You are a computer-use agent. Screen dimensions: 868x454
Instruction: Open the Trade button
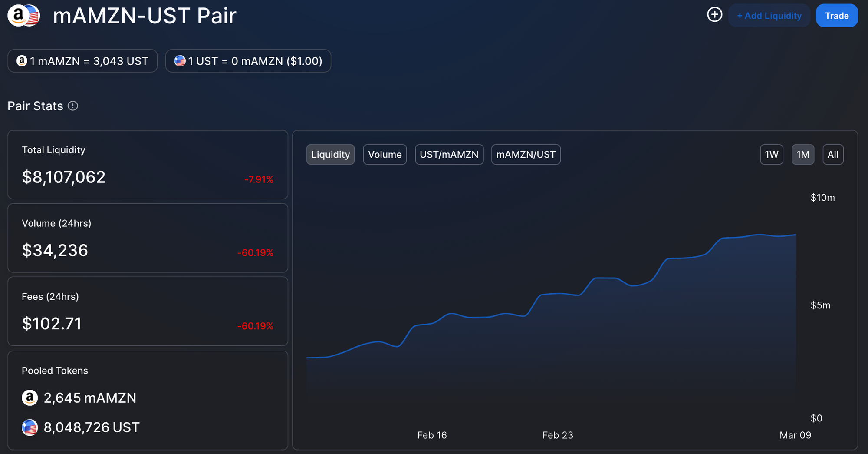pyautogui.click(x=837, y=16)
